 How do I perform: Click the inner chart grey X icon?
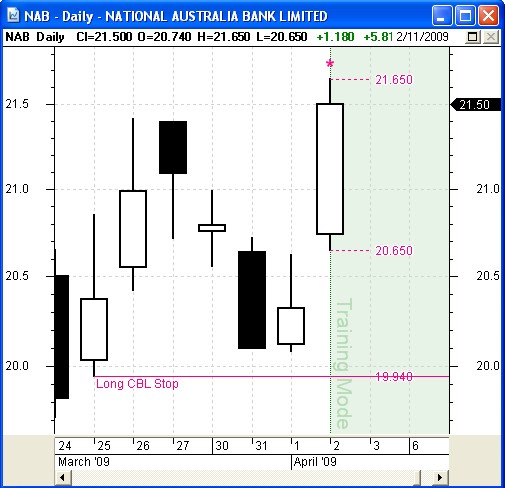pyautogui.click(x=491, y=37)
